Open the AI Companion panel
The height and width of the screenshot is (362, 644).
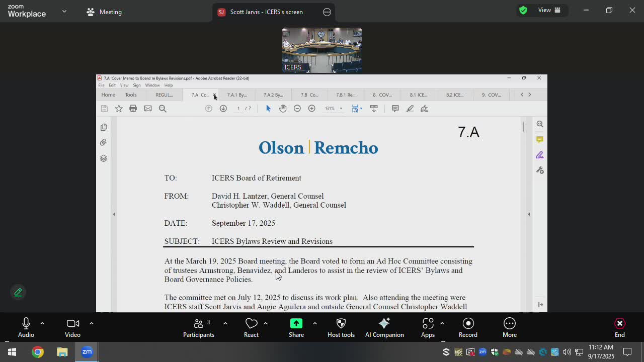click(x=384, y=323)
